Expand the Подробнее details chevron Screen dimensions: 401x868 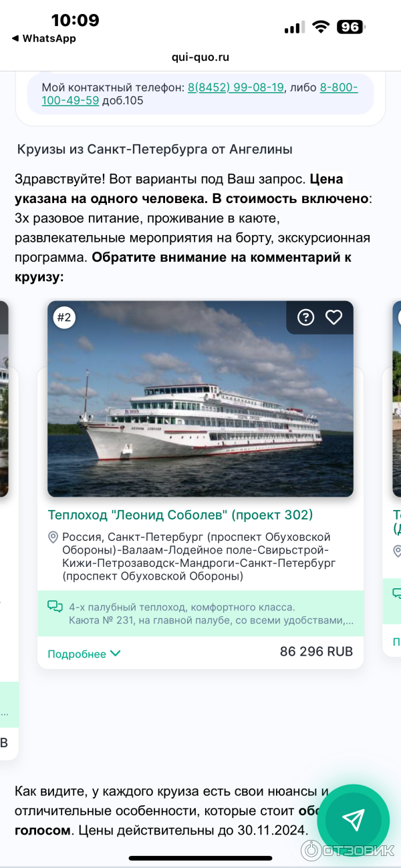(x=115, y=654)
